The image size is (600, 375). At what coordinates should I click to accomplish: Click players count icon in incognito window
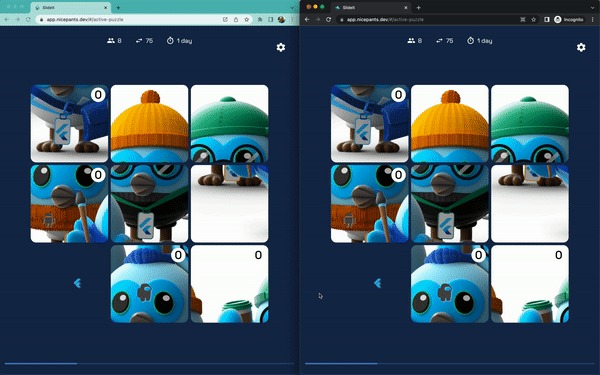(411, 41)
